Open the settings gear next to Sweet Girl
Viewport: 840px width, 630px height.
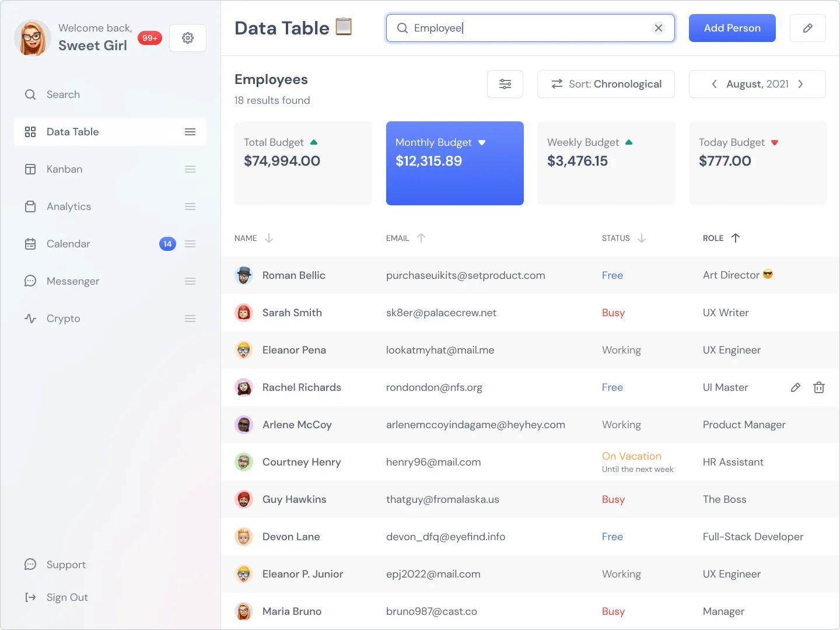pos(187,38)
